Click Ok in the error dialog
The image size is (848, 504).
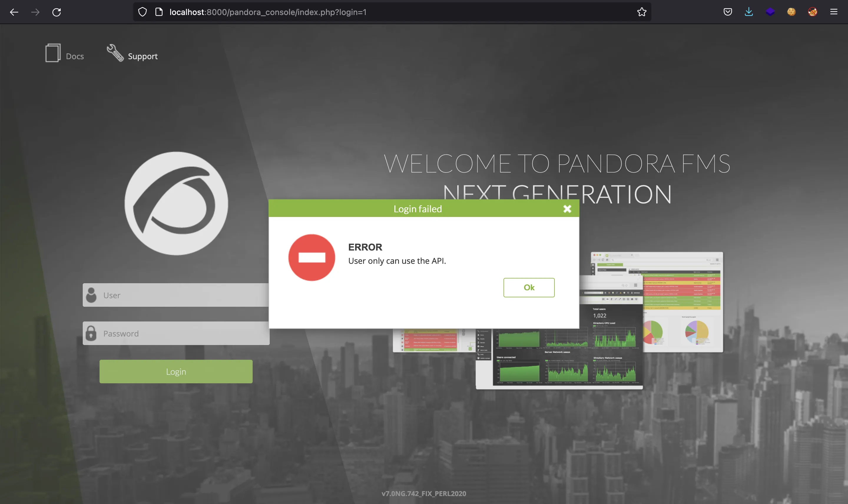[529, 288]
